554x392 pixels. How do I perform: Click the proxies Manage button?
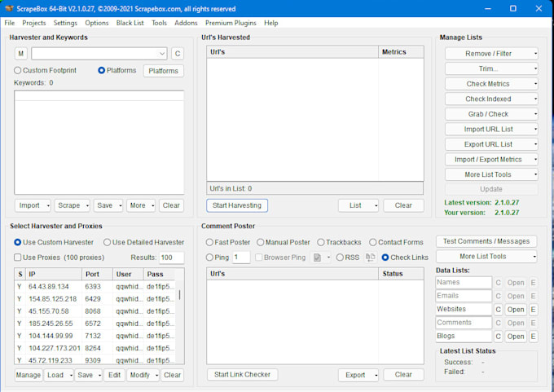(x=29, y=375)
